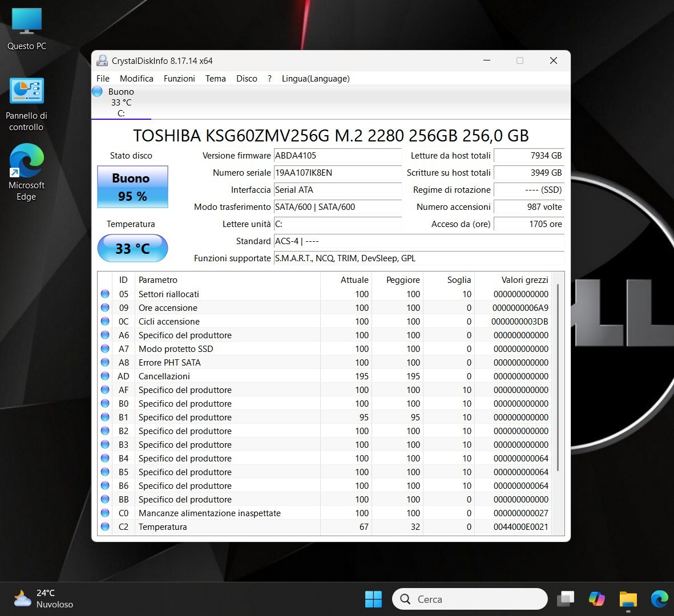Click the Numero seriale field
This screenshot has width=674, height=616.
click(337, 173)
